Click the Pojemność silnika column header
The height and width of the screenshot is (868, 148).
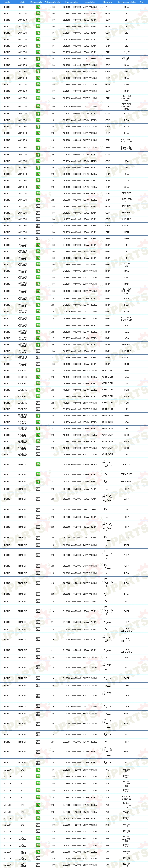click(53, 2)
